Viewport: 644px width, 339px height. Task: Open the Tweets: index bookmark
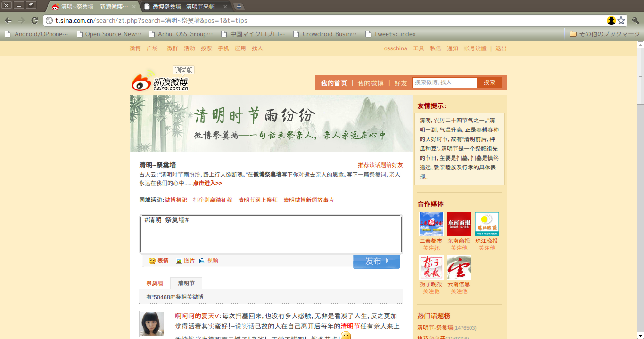(390, 34)
